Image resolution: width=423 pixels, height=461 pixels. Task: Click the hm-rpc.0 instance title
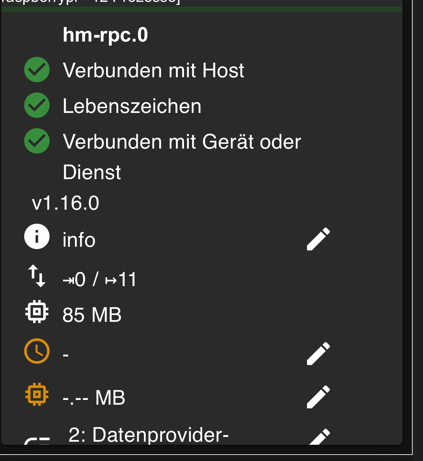click(x=105, y=35)
